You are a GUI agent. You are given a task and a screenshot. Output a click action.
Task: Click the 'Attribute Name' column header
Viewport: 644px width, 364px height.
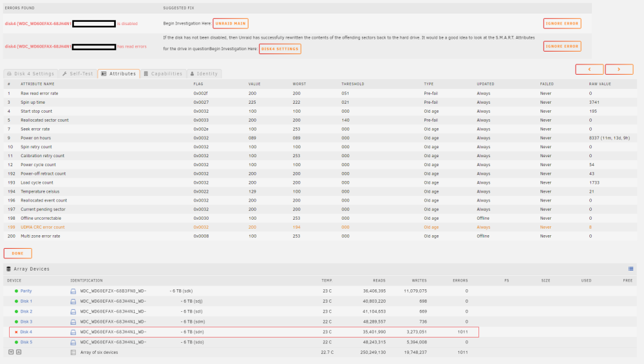(x=37, y=84)
